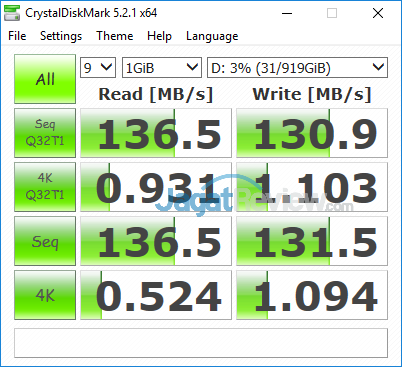Open the File menu

point(17,36)
